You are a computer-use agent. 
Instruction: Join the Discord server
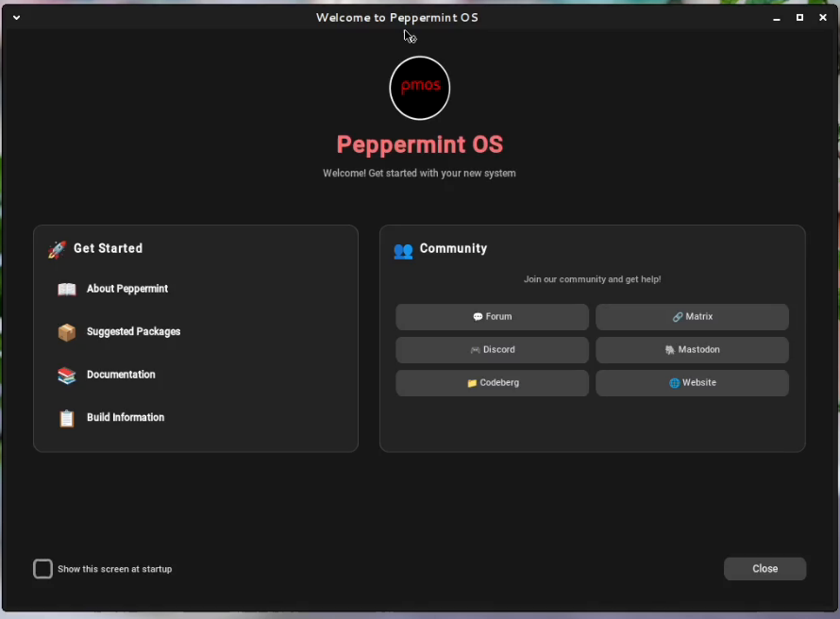click(492, 350)
